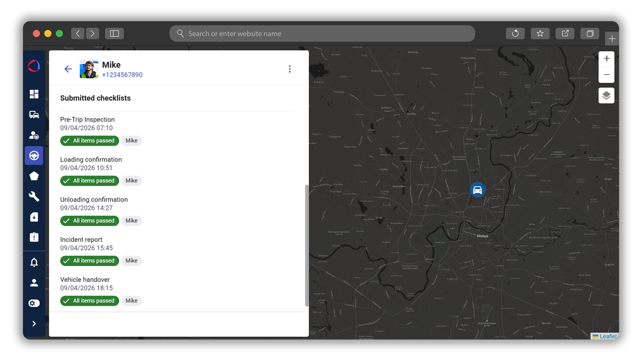This screenshot has height=364, width=642.
Task: Zoom in on the map with plus control
Action: [606, 59]
